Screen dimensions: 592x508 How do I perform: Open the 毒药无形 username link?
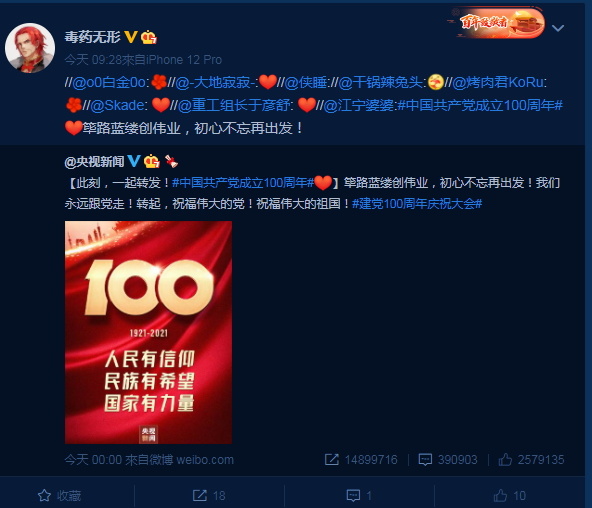(92, 37)
